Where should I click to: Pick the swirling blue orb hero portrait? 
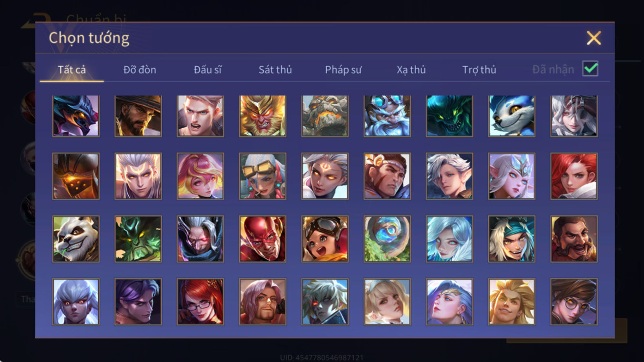point(387,239)
